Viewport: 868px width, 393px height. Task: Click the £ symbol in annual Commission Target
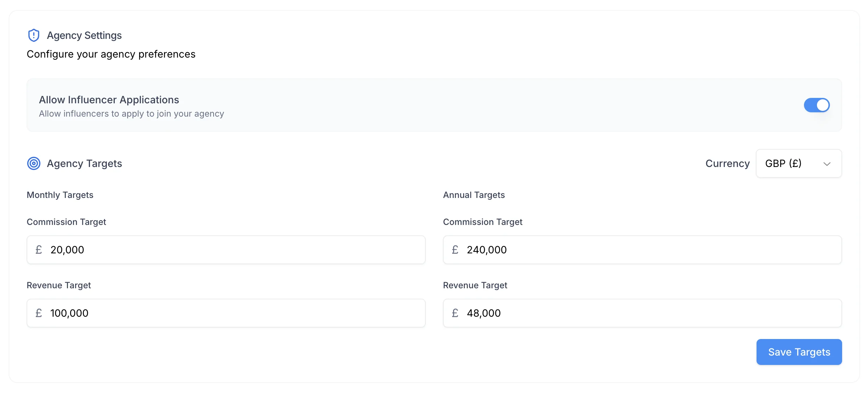456,249
